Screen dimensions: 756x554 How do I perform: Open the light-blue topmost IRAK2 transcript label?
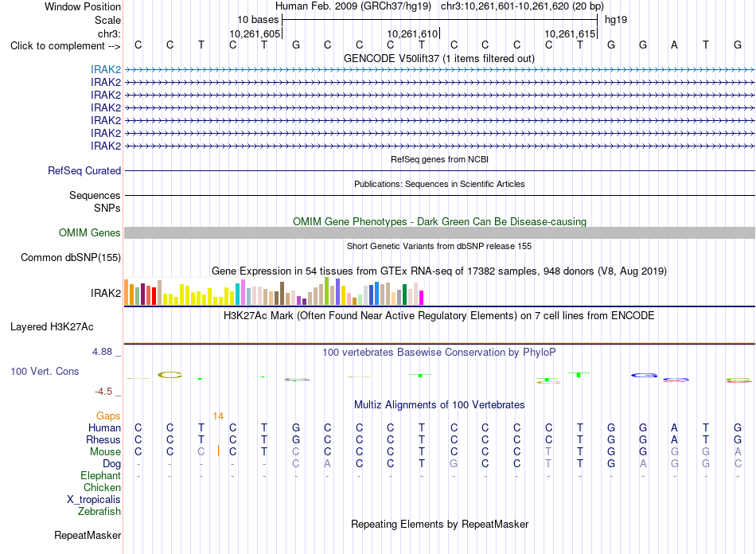(x=106, y=70)
